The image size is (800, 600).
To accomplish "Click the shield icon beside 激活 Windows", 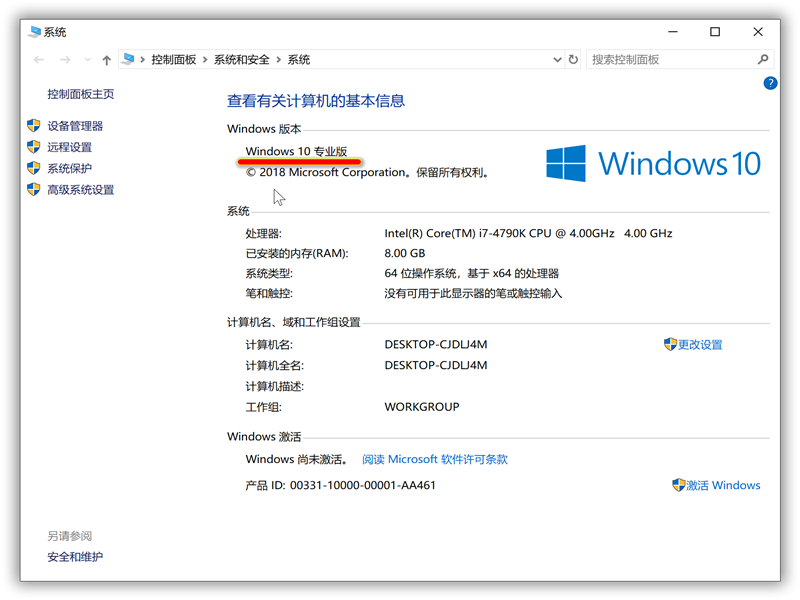I will coord(678,485).
